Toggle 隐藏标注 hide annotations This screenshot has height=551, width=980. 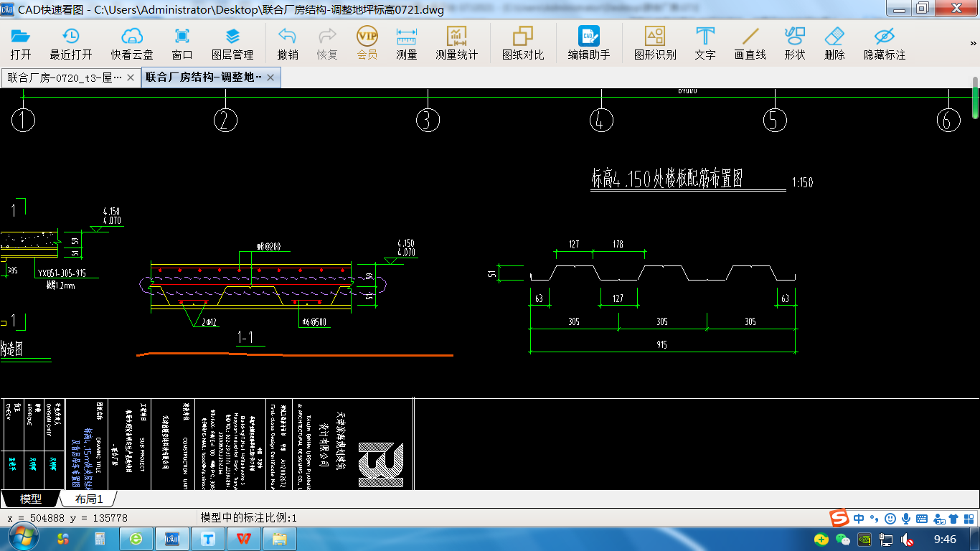(885, 43)
